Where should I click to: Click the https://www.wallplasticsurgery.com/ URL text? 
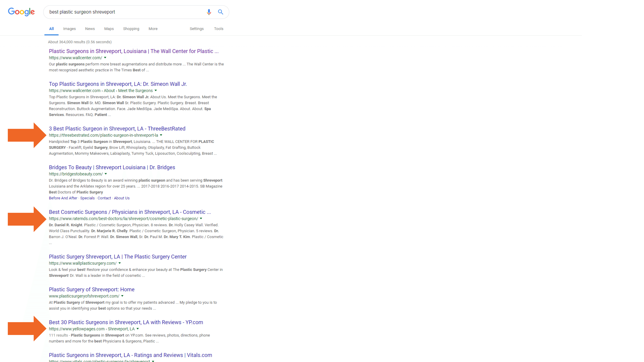pos(83,263)
